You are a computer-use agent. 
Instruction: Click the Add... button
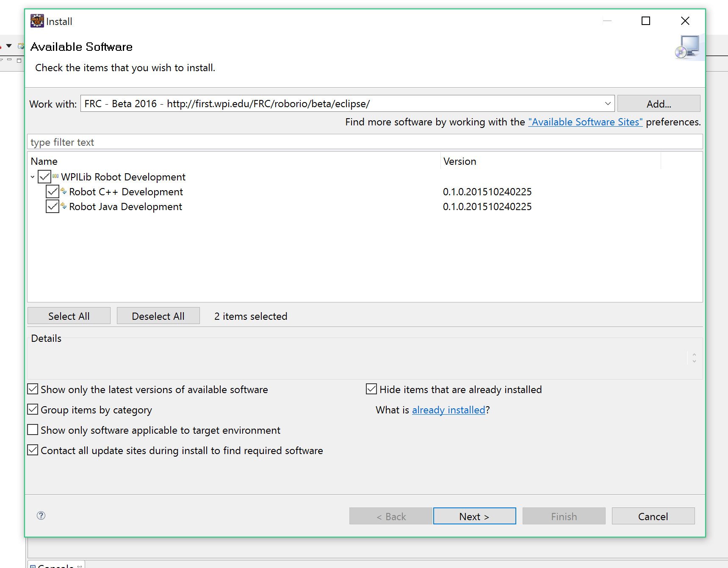click(659, 103)
